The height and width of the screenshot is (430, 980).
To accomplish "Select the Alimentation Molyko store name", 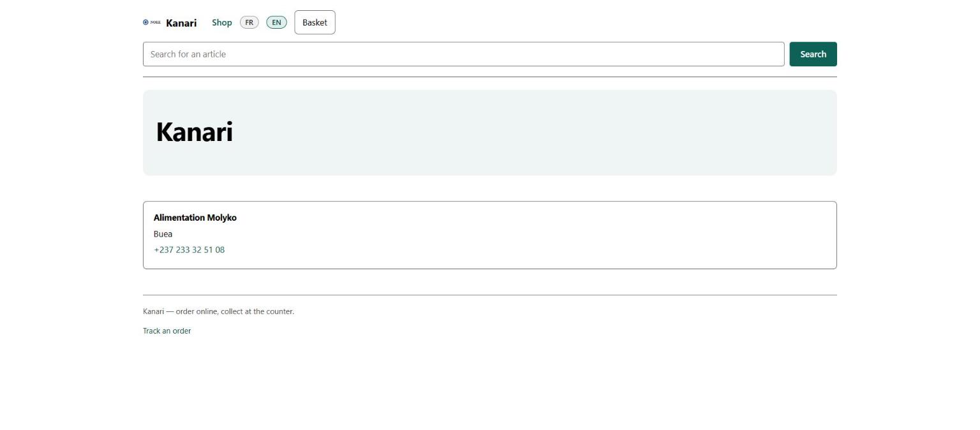I will [195, 218].
